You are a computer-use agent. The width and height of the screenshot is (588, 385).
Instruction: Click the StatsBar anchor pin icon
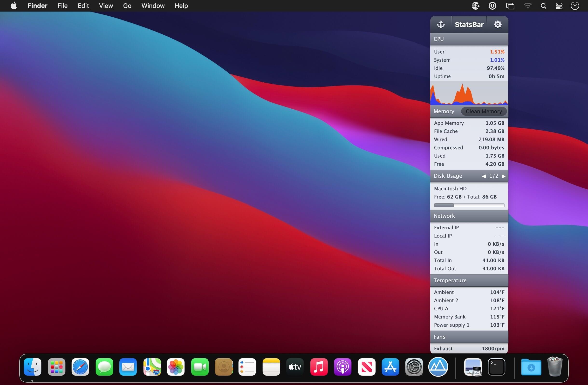tap(441, 24)
